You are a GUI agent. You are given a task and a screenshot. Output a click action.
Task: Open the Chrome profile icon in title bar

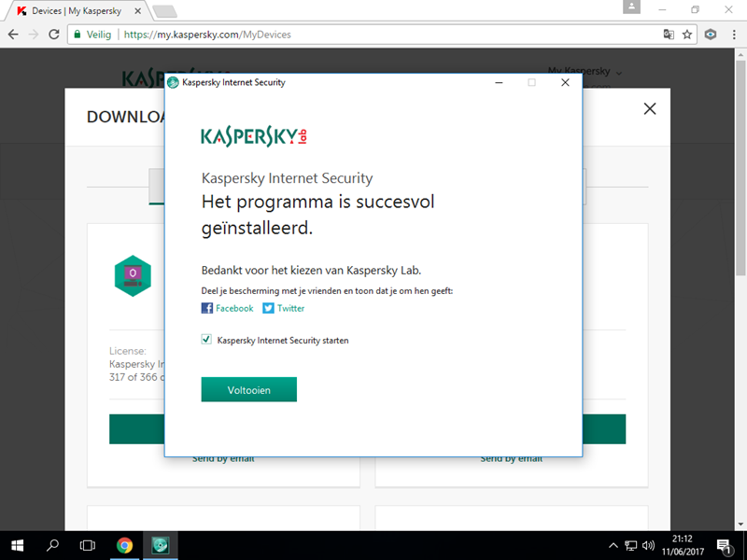pyautogui.click(x=634, y=8)
